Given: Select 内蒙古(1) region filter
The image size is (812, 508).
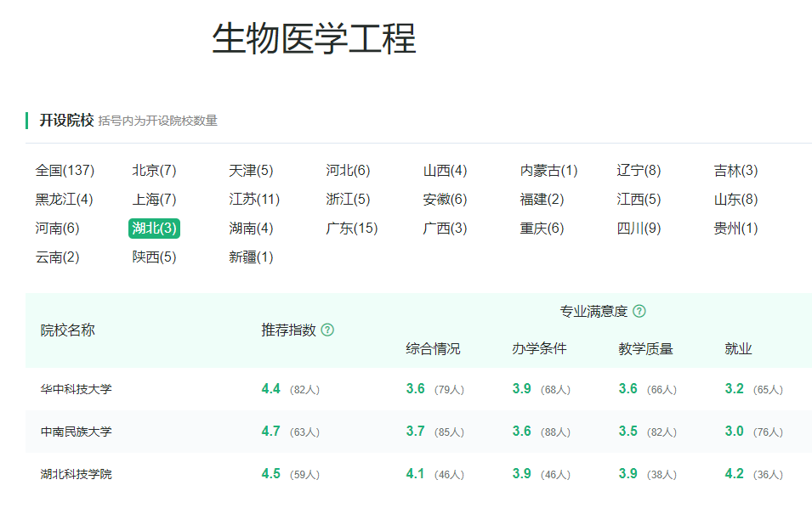Looking at the screenshot, I should click(x=548, y=171).
